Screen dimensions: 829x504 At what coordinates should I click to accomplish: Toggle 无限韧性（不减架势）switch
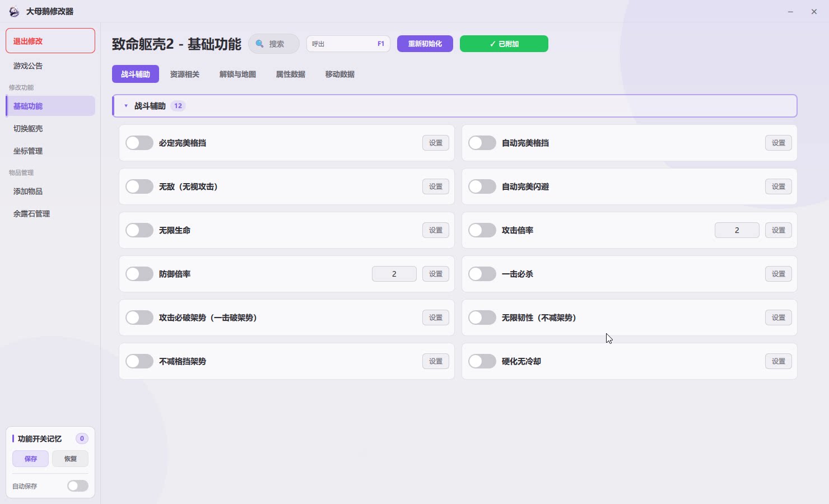pos(482,318)
